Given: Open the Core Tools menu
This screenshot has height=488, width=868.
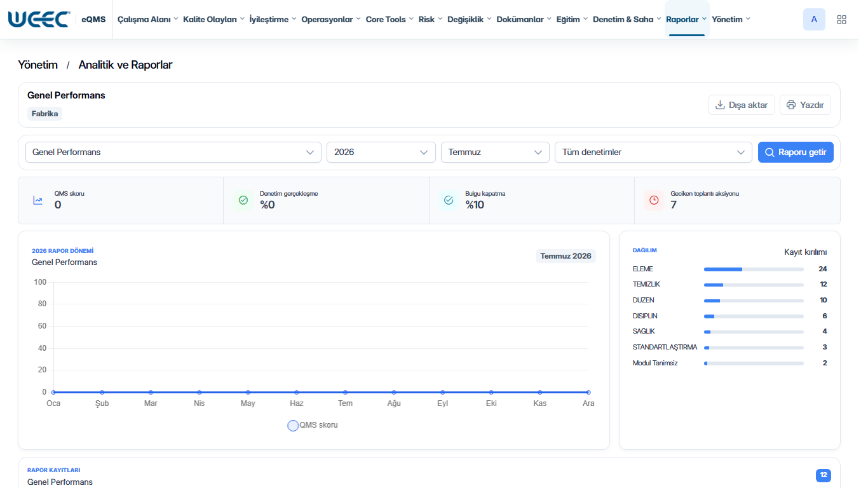Looking at the screenshot, I should pos(390,20).
